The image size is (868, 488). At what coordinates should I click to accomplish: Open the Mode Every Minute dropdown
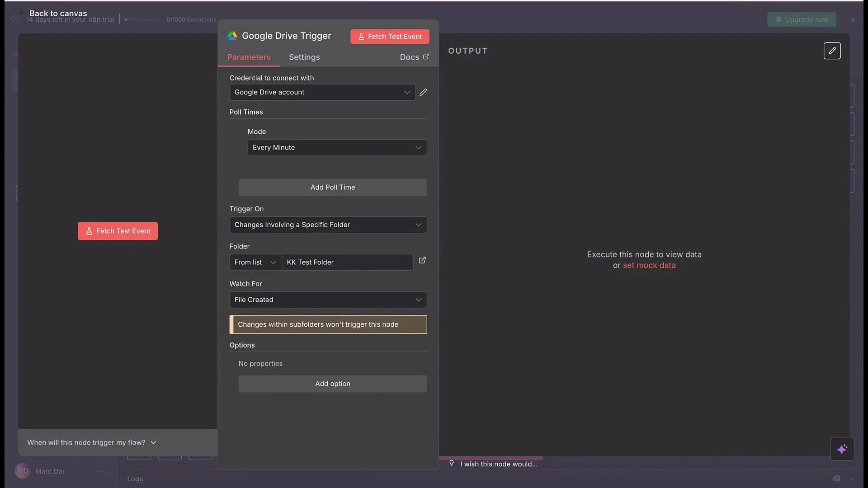(x=337, y=148)
